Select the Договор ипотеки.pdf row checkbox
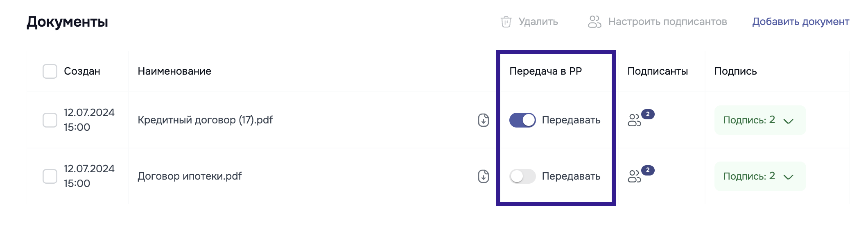This screenshot has height=228, width=868. [x=50, y=176]
